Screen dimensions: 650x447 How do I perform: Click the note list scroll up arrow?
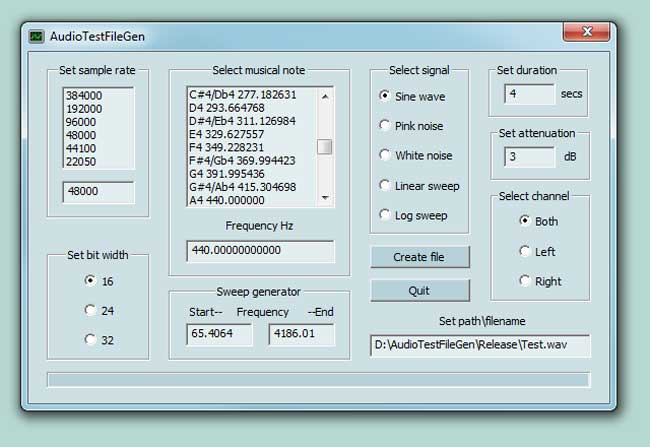pos(325,97)
